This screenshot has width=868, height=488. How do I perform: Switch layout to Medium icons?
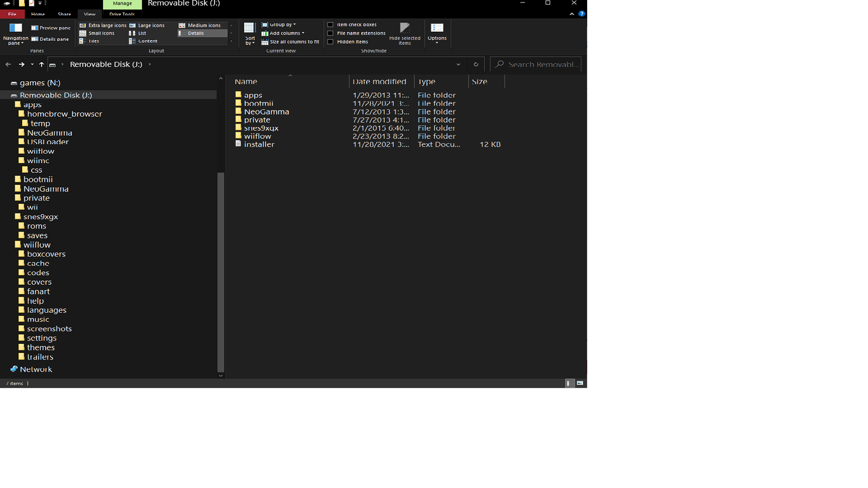(199, 25)
